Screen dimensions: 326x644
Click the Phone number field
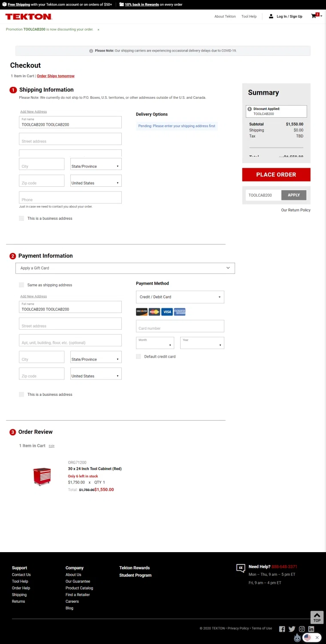[70, 197]
